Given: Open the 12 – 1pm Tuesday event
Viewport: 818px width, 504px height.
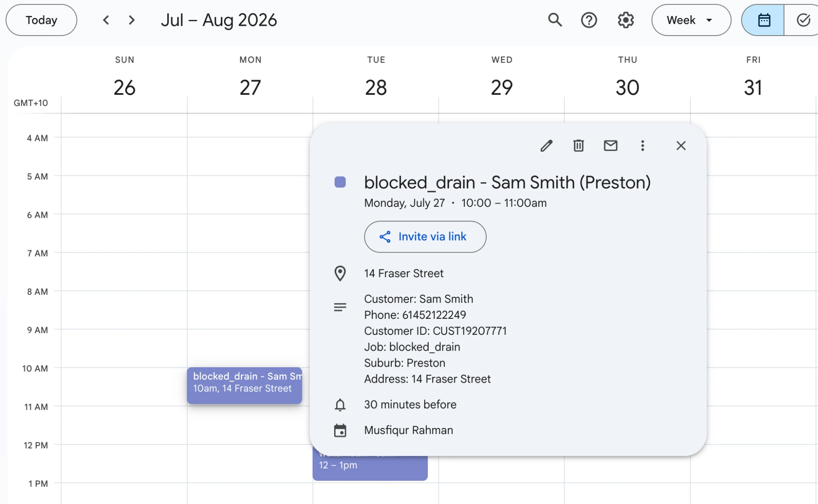Looking at the screenshot, I should click(370, 468).
